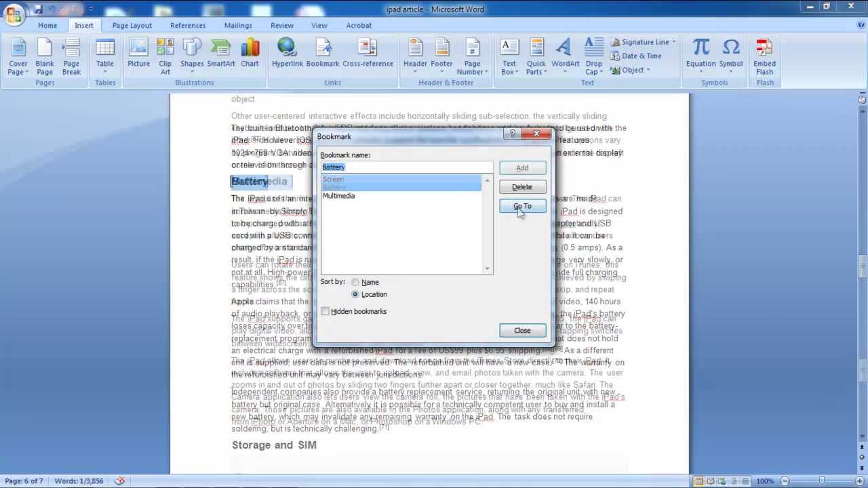Select the Location sort radio button

(x=355, y=294)
